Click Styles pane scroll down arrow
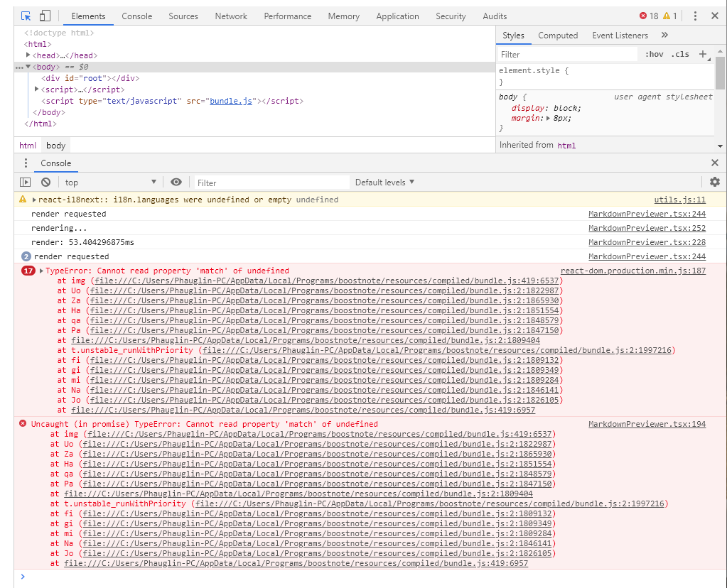727x588 pixels. point(720,146)
